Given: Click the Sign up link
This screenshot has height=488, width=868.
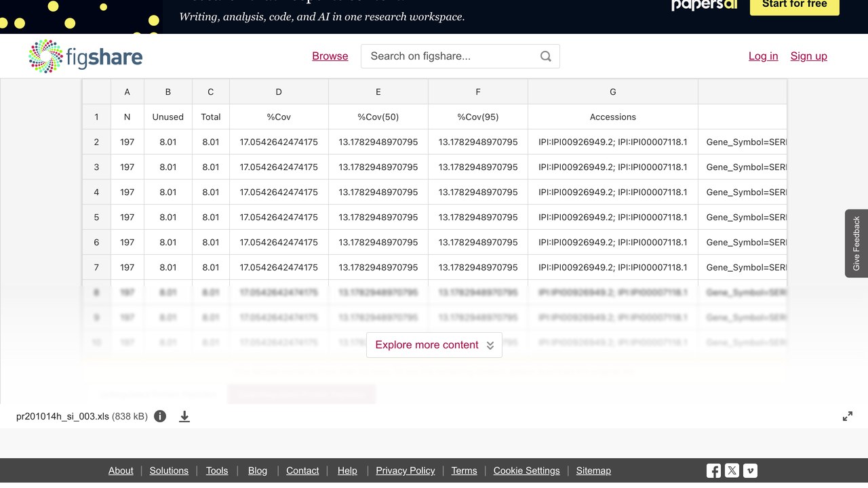Looking at the screenshot, I should pos(808,56).
